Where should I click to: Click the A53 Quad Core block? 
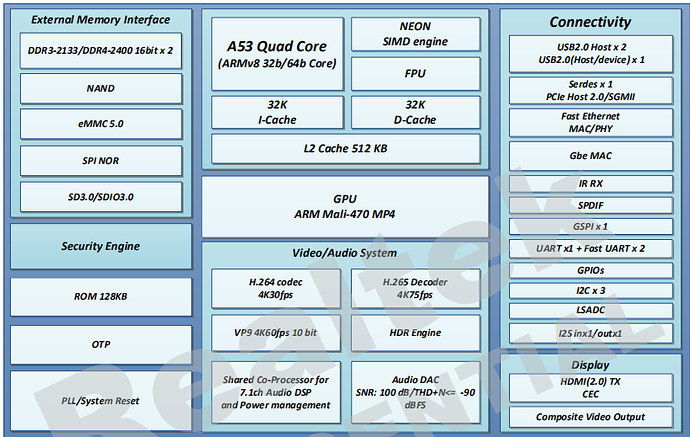277,54
